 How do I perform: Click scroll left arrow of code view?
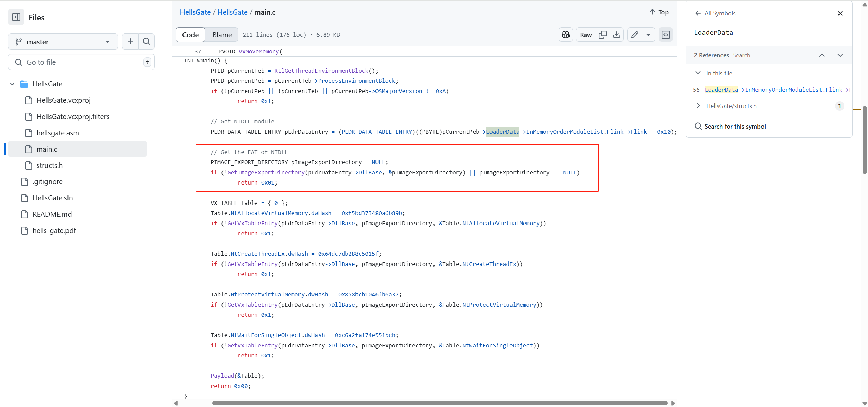[176, 403]
